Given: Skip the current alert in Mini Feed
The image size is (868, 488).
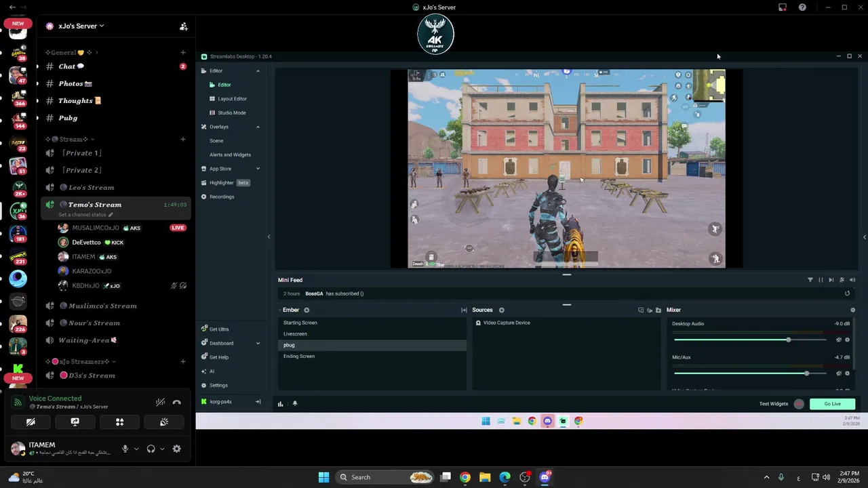Looking at the screenshot, I should coord(831,280).
